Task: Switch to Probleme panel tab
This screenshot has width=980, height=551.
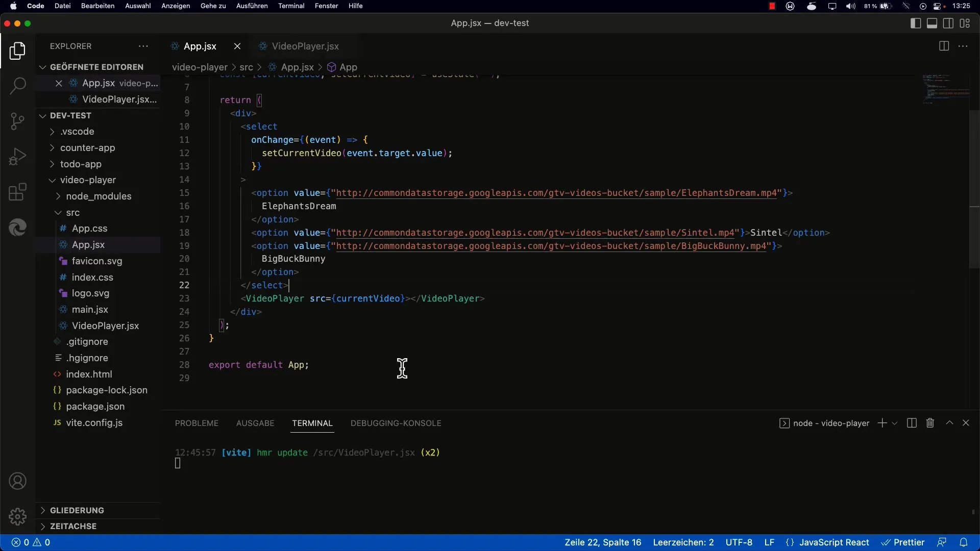Action: point(197,423)
